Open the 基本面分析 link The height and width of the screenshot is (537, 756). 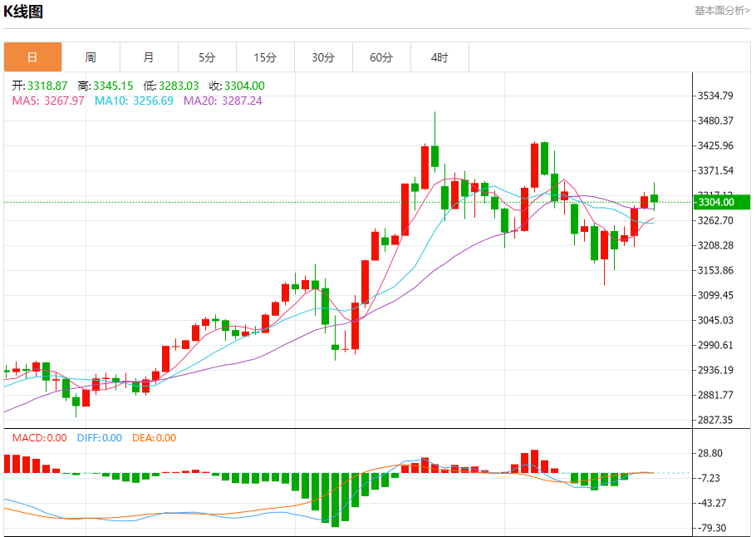tap(722, 11)
